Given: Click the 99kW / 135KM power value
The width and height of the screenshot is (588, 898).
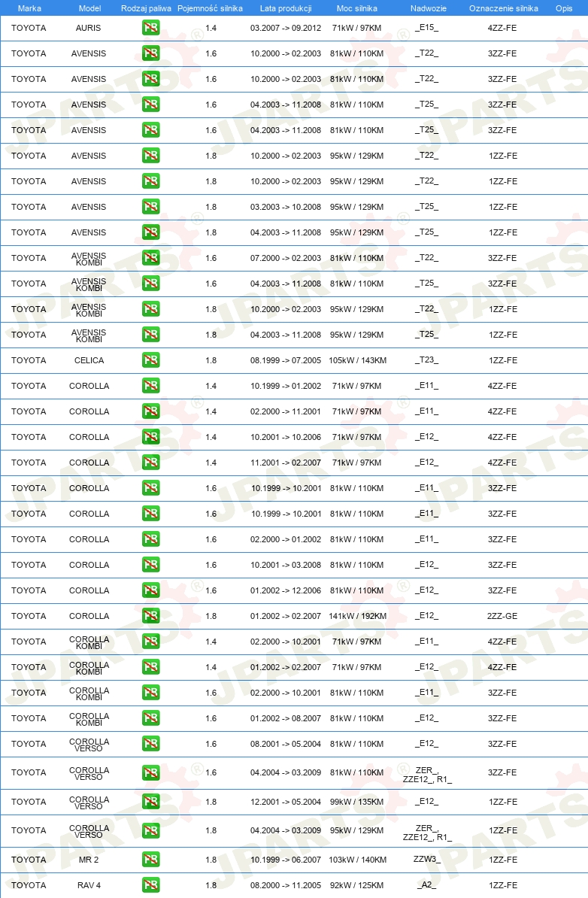Looking at the screenshot, I should point(356,802).
